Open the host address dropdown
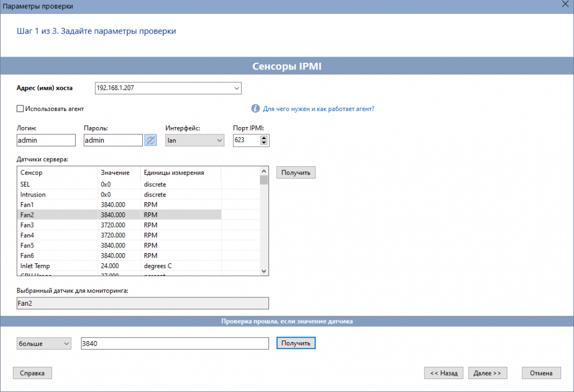Image resolution: width=574 pixels, height=392 pixels. pos(237,88)
